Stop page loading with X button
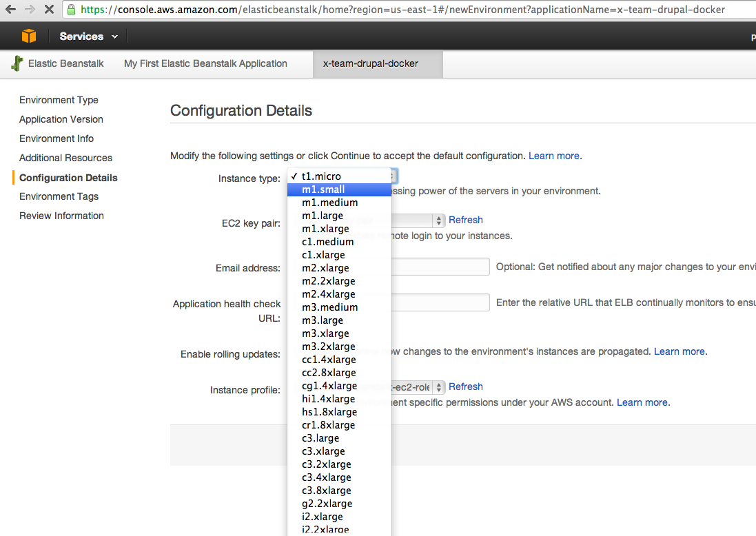The height and width of the screenshot is (536, 756). (49, 9)
